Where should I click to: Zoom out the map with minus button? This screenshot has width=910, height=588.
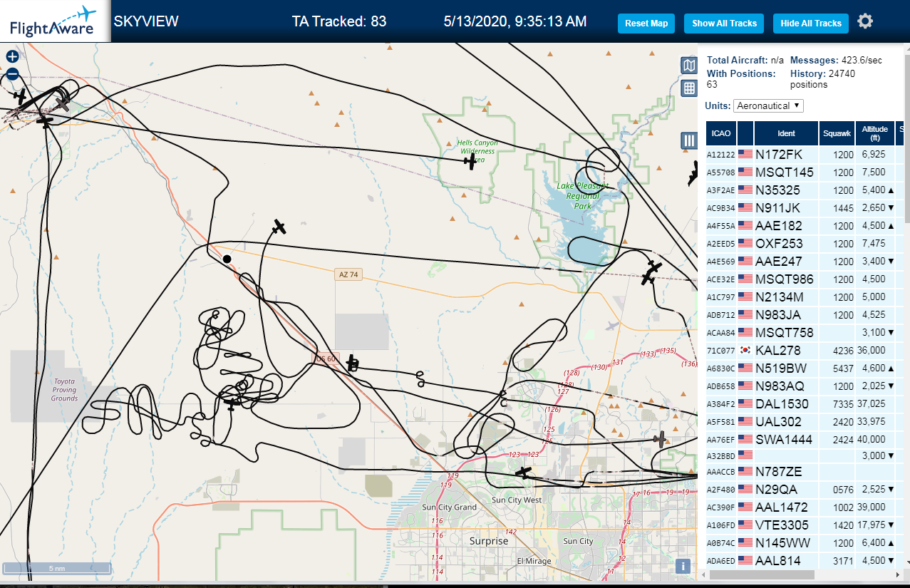pyautogui.click(x=12, y=74)
